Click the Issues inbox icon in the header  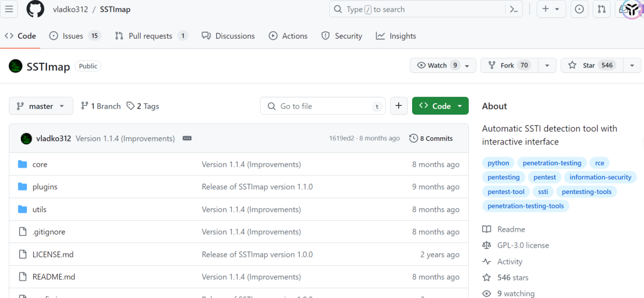click(x=579, y=9)
